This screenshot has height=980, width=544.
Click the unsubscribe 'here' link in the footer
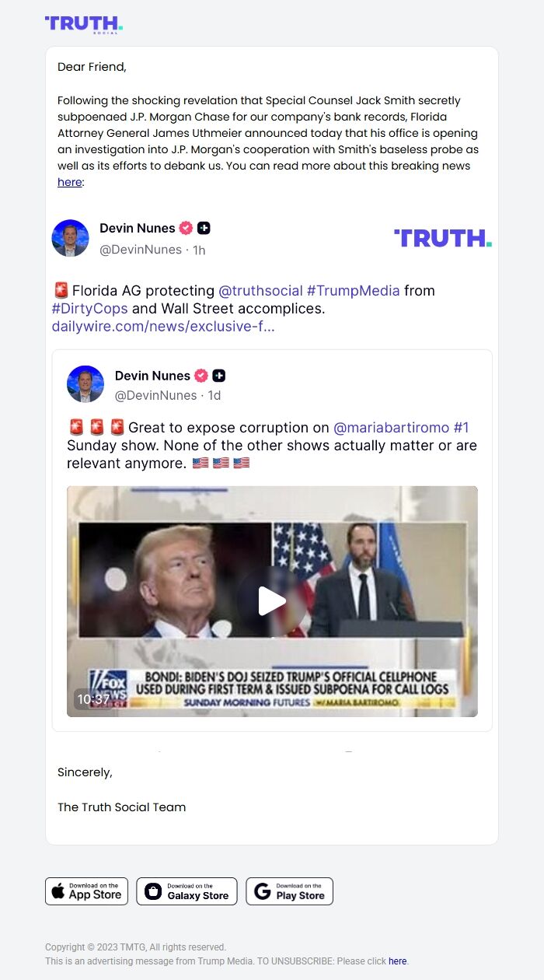397,961
